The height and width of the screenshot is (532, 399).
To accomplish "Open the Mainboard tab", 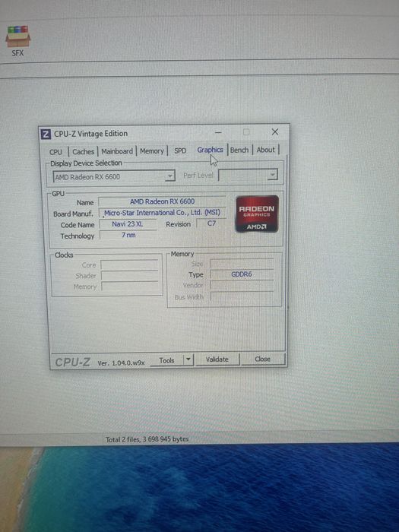I will 117,151.
